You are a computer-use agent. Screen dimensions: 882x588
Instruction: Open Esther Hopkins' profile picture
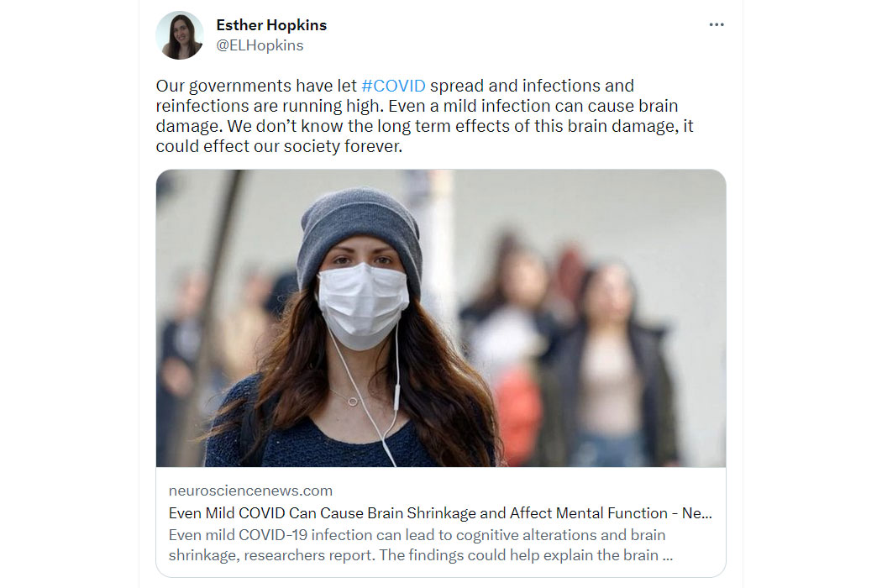point(180,35)
